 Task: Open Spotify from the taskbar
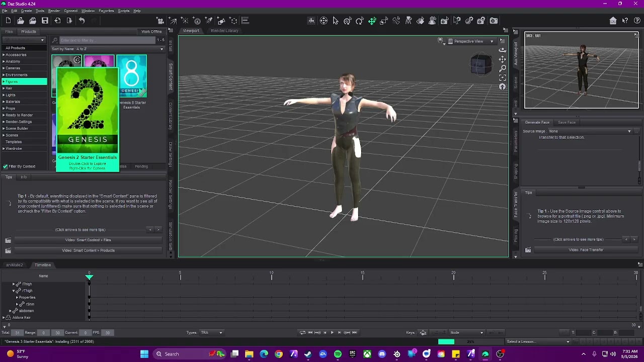pyautogui.click(x=338, y=354)
